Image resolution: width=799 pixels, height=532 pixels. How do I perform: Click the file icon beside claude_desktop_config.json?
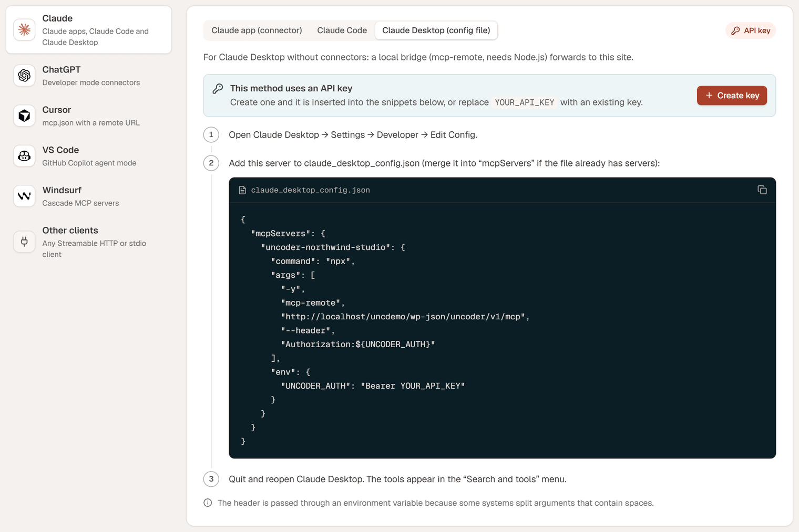click(242, 190)
